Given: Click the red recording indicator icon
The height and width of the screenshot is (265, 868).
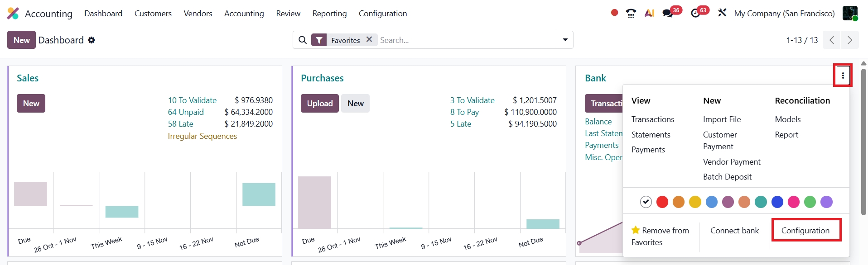Looking at the screenshot, I should coord(614,13).
